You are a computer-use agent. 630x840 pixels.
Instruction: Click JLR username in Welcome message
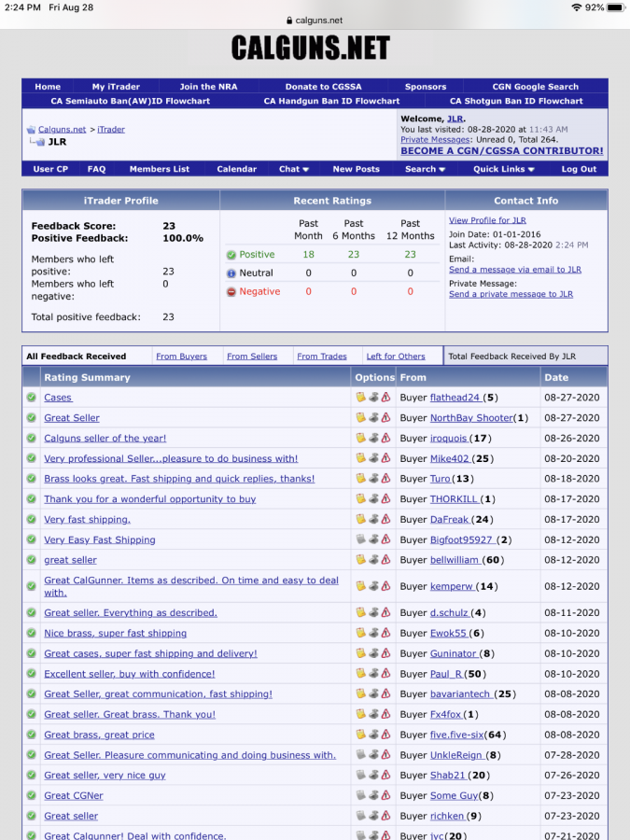click(455, 119)
